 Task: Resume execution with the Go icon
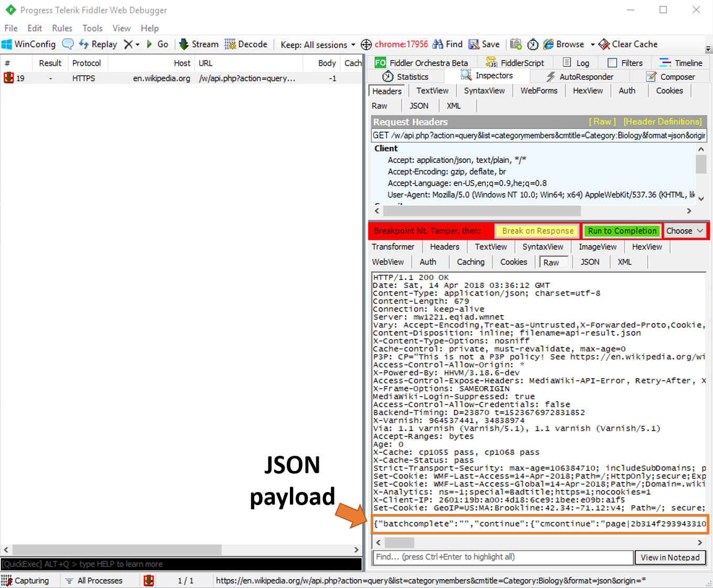(x=158, y=44)
